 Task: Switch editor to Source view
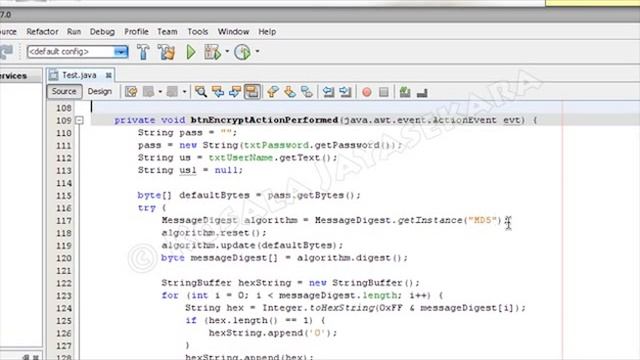[x=64, y=91]
